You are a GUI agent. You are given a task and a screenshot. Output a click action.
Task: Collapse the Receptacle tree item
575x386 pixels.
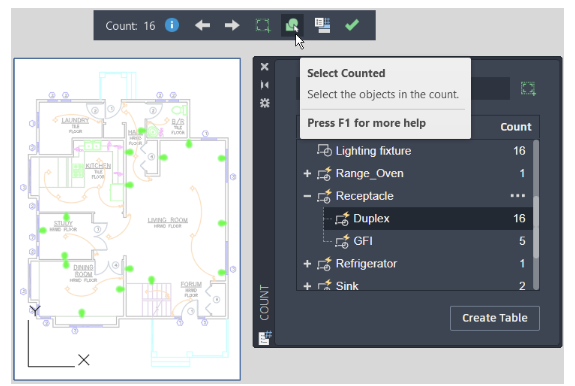point(307,196)
